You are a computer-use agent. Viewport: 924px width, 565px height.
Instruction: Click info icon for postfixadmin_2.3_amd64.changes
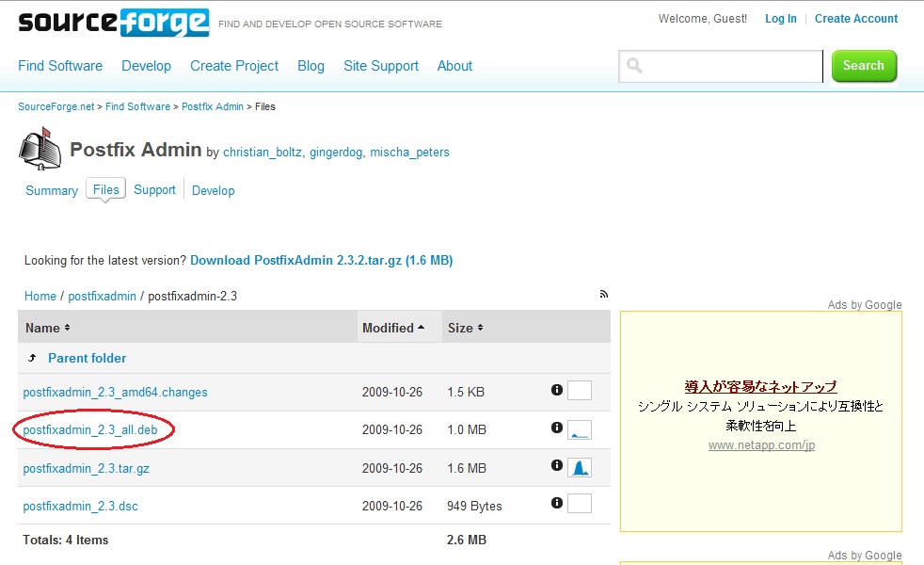(x=556, y=390)
